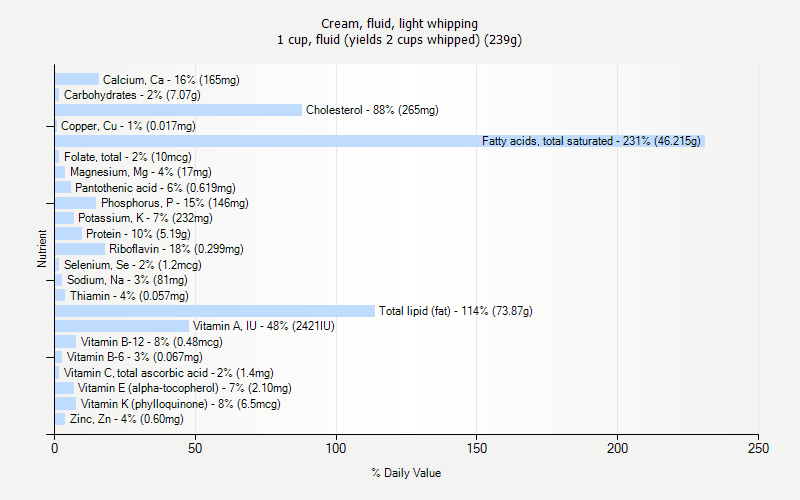Select the Phosphorus, P - 15% (146mg) label
This screenshot has height=500, width=800.
coord(174,203)
